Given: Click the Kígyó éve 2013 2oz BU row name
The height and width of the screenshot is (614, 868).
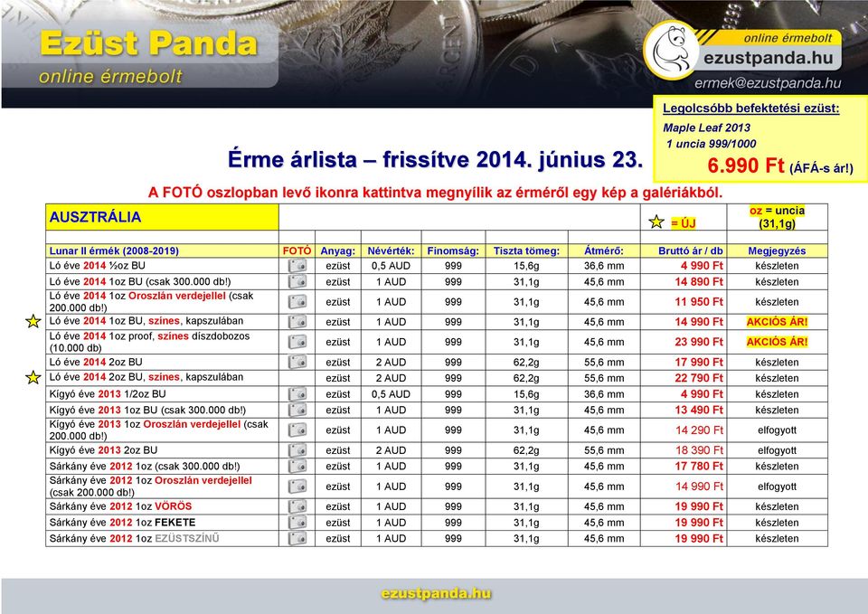Looking at the screenshot, I should (x=103, y=450).
